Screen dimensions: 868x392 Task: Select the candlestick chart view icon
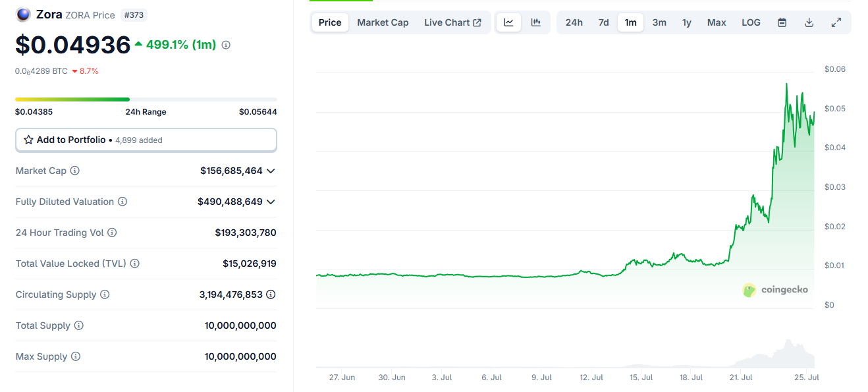click(x=536, y=22)
